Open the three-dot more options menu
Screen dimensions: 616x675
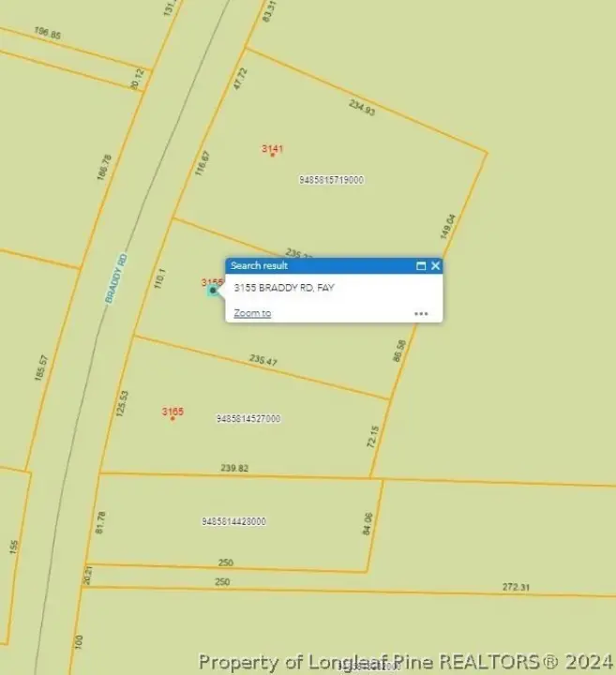tap(421, 314)
